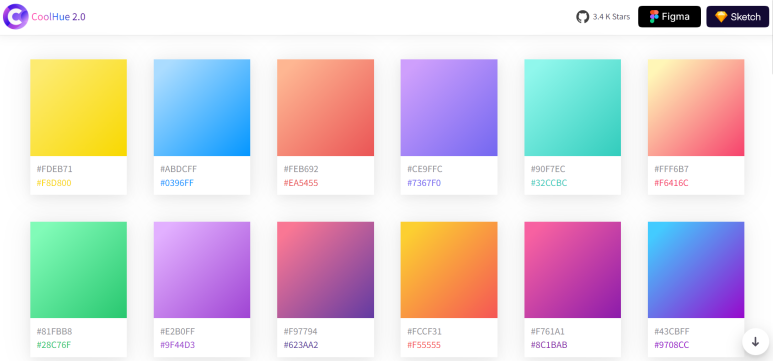Screen dimensions: 773x361
Task: Copy the #9F44D3 hex code
Action: coord(177,345)
